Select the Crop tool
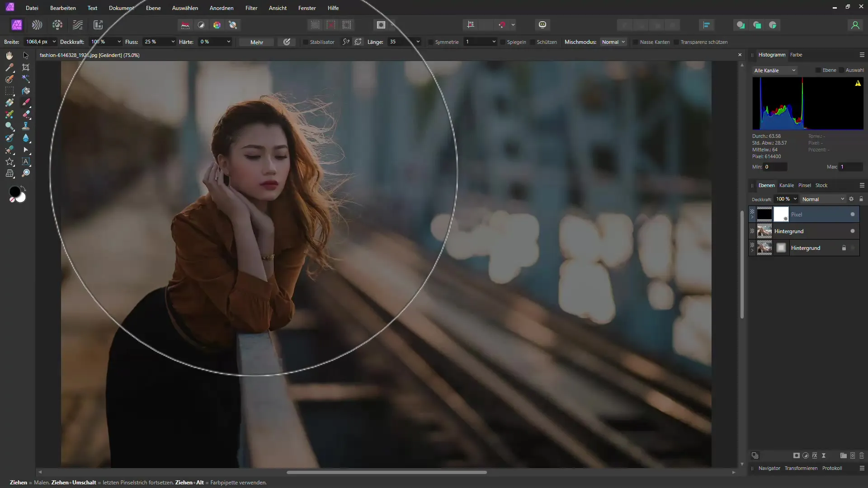The height and width of the screenshot is (488, 868). [26, 67]
